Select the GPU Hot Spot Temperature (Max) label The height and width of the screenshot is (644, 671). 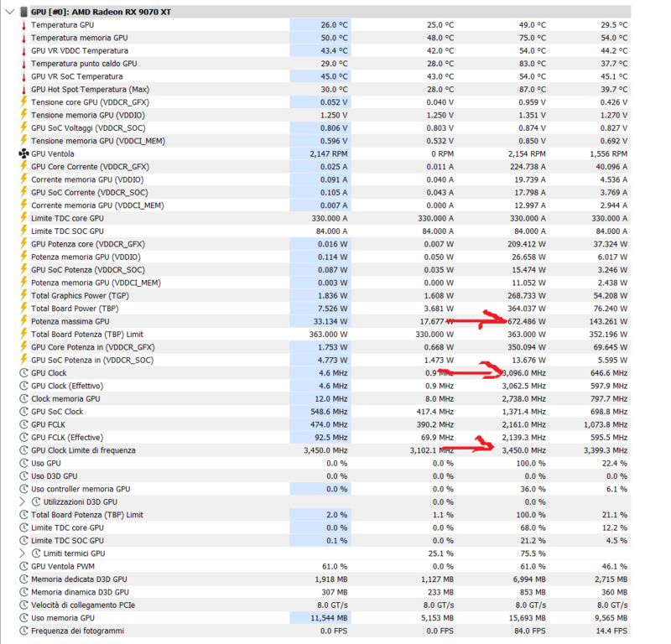pos(90,90)
